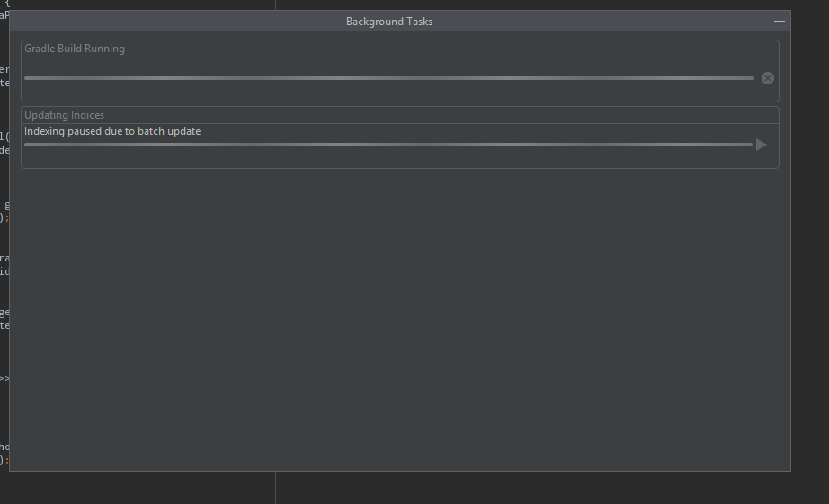Click the bottom border of the Background Tasks window
829x504 pixels.
pos(399,471)
